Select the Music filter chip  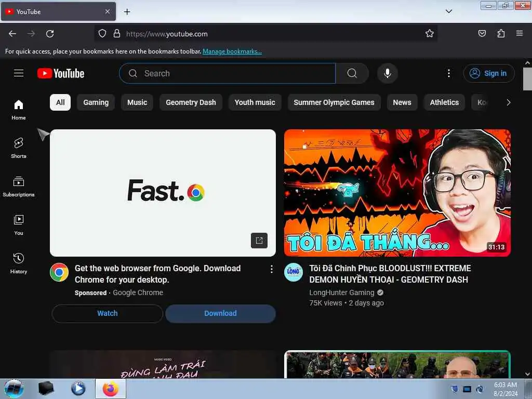click(137, 102)
